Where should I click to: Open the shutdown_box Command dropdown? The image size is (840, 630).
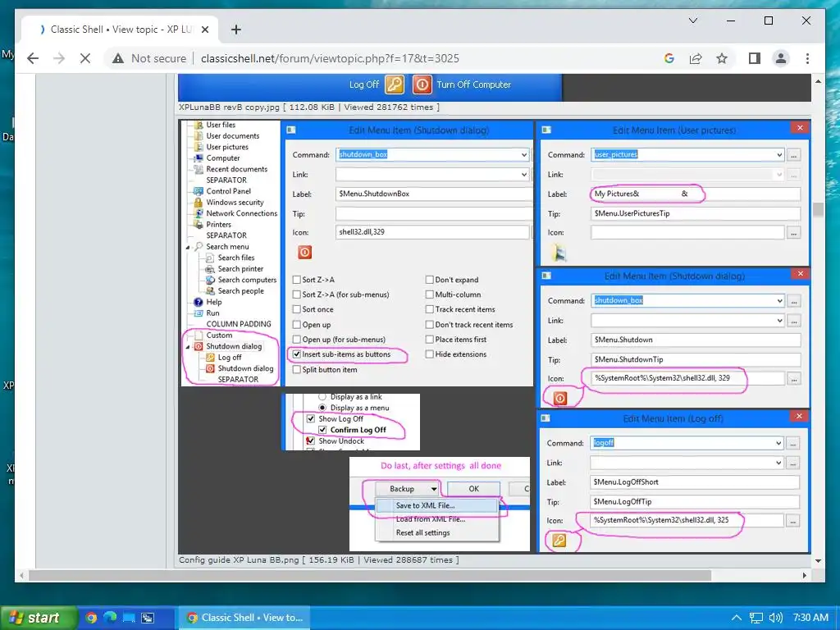(523, 155)
